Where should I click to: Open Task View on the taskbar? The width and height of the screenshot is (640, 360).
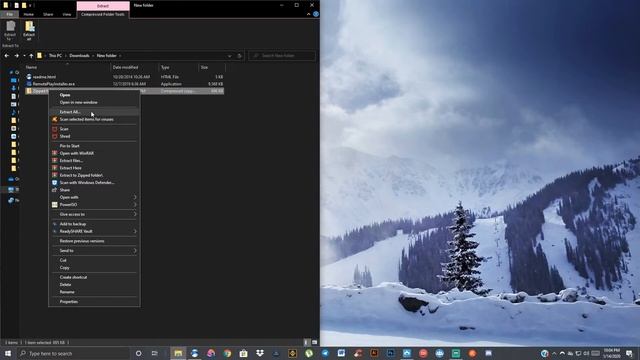tap(155, 353)
